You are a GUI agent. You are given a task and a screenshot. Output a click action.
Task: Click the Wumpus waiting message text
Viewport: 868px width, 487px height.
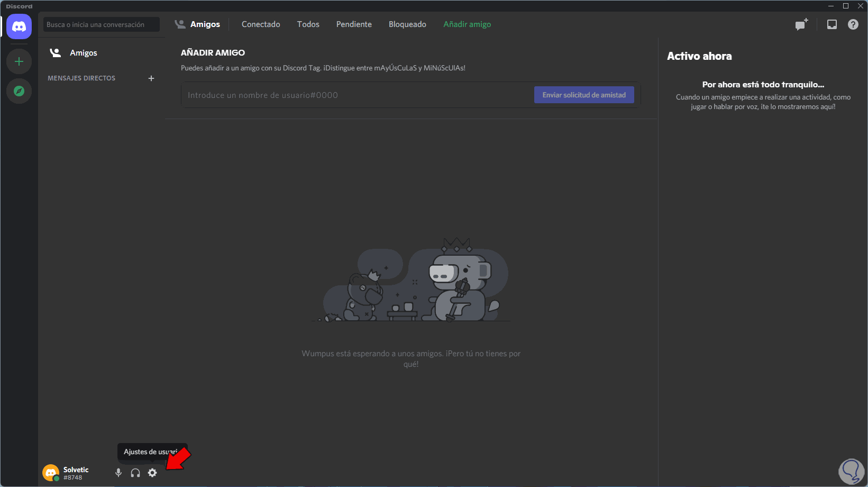tap(411, 359)
